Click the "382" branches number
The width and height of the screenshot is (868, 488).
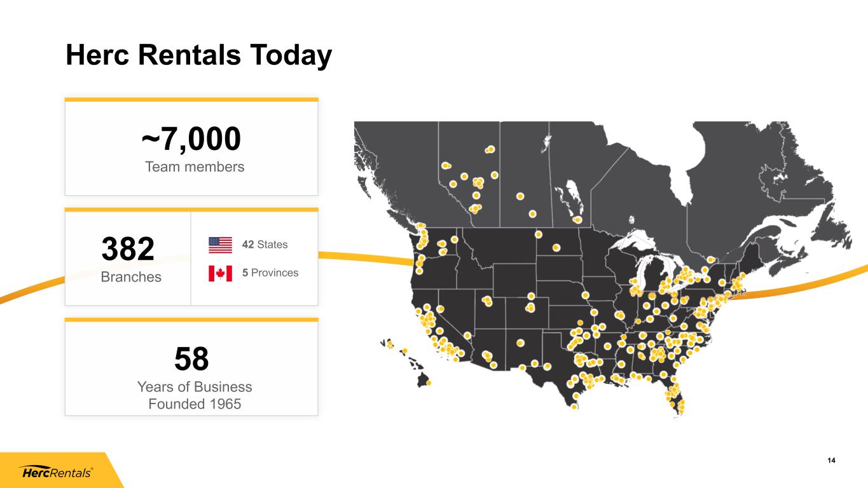pos(128,250)
